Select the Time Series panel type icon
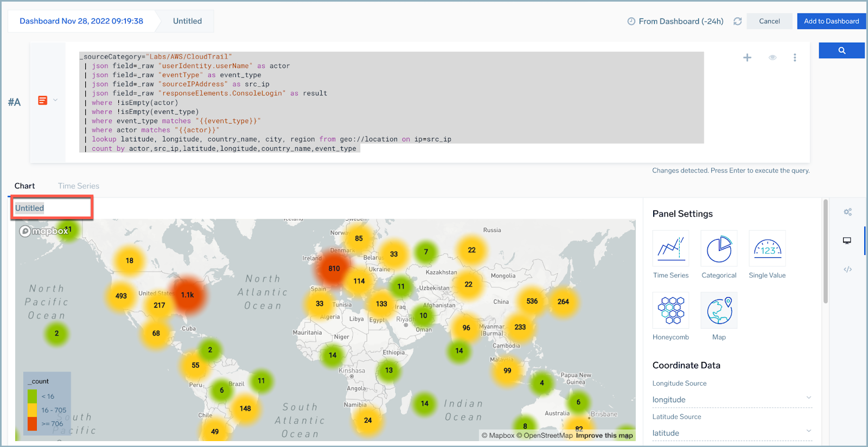Viewport: 868px width, 447px height. tap(671, 248)
